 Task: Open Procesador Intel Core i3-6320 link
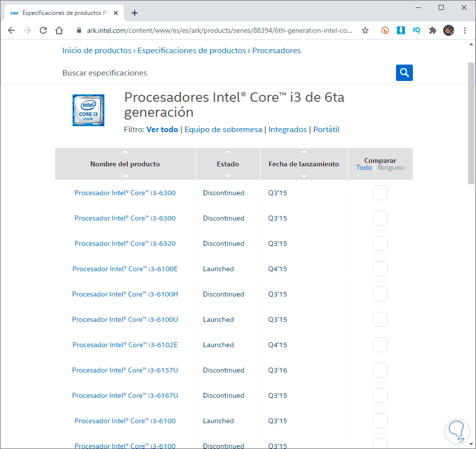(x=125, y=243)
